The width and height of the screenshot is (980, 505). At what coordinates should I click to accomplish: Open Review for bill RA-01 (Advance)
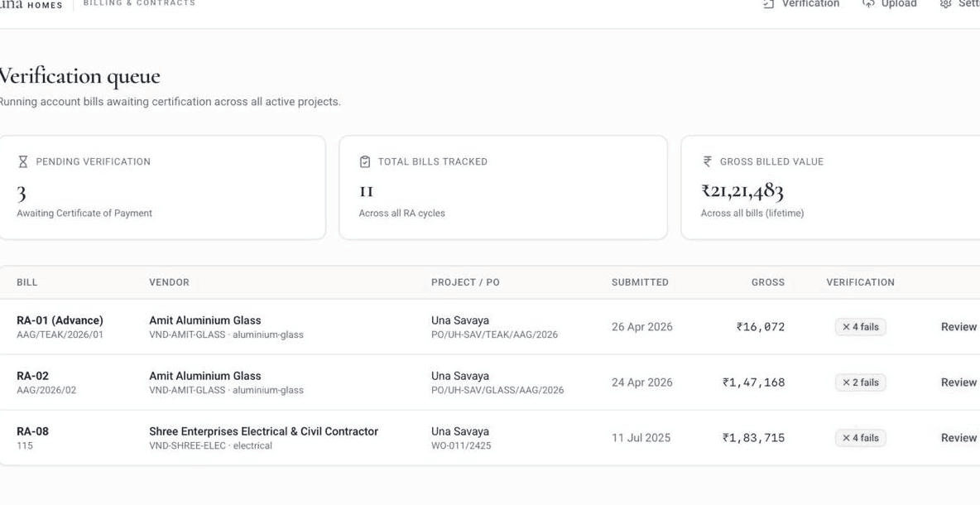958,327
